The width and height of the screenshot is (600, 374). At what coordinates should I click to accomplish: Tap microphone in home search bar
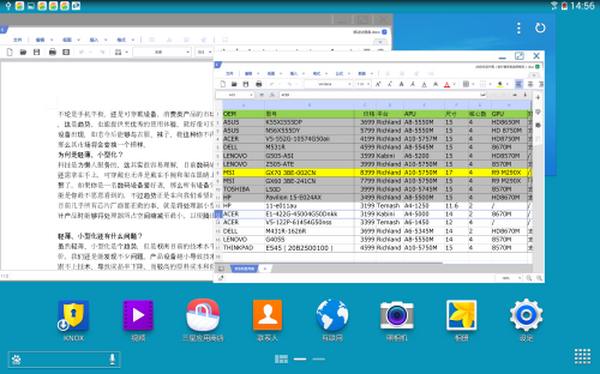pos(112,359)
